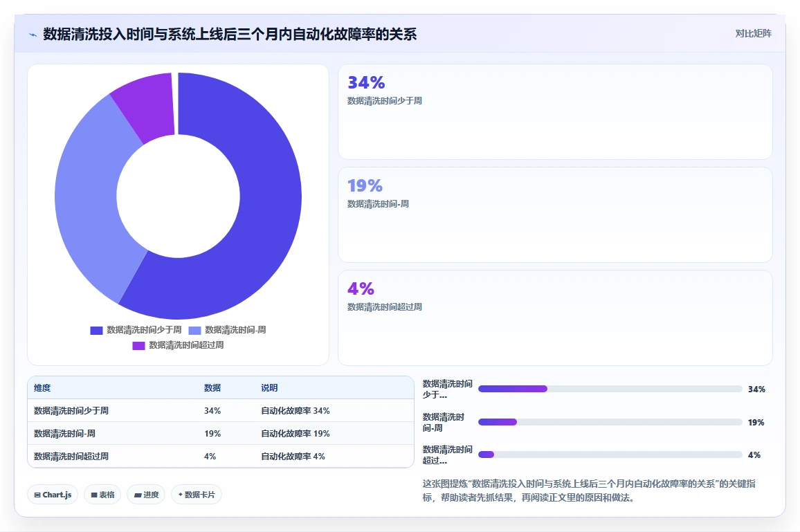Toggle legend item 数据清洗时间超过周
The height and width of the screenshot is (532, 800).
pos(178,345)
